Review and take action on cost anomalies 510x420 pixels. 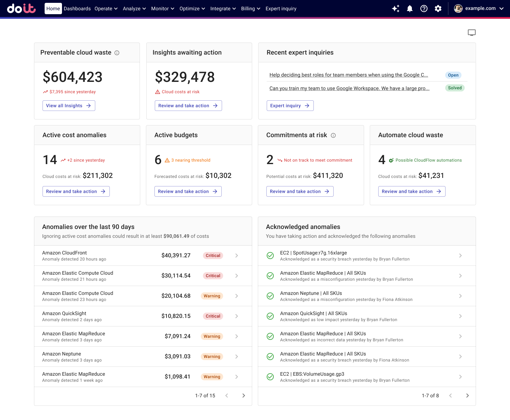pyautogui.click(x=76, y=191)
